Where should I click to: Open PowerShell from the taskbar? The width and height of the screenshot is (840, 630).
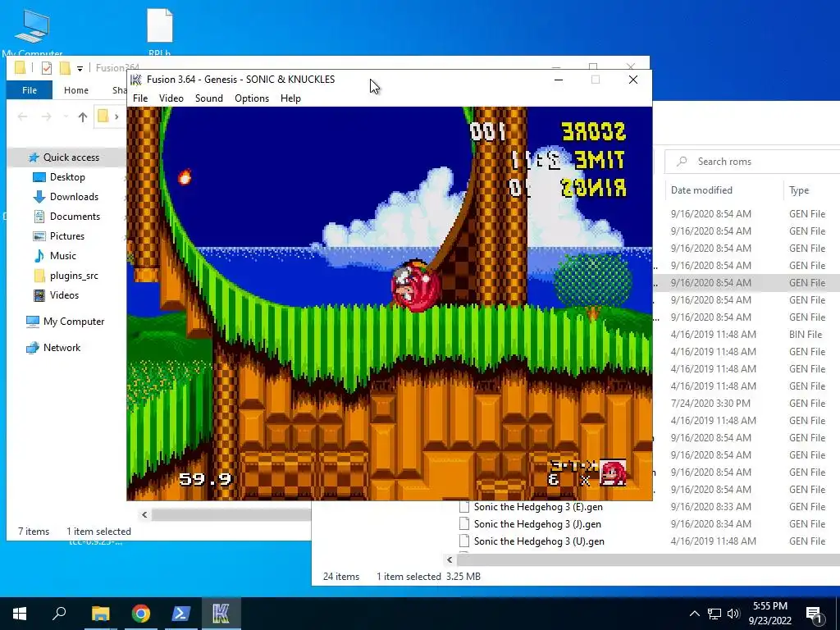pos(181,614)
